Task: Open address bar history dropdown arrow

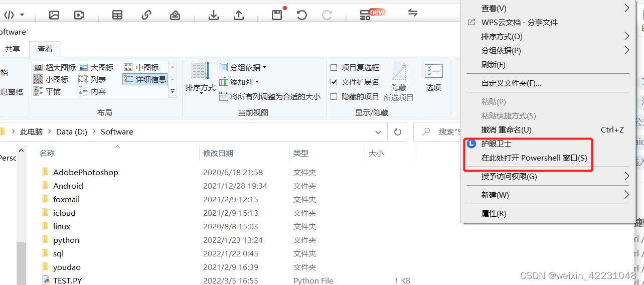Action: click(378, 132)
